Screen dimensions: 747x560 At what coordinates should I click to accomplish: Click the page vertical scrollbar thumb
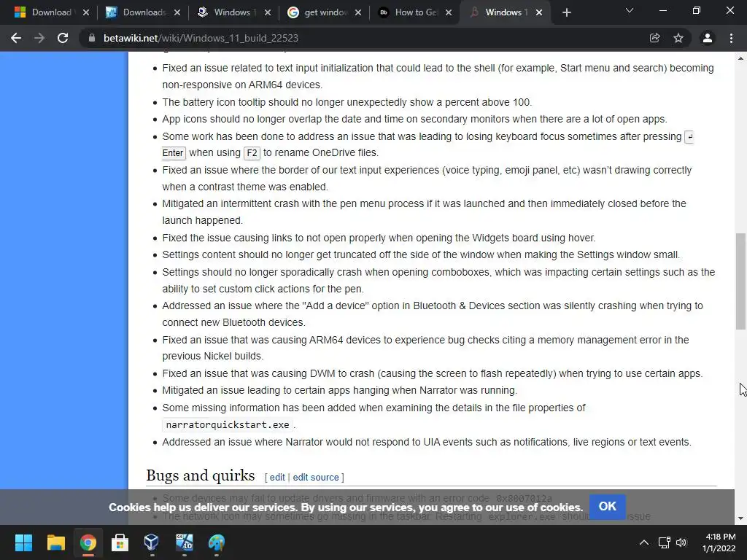pyautogui.click(x=740, y=281)
